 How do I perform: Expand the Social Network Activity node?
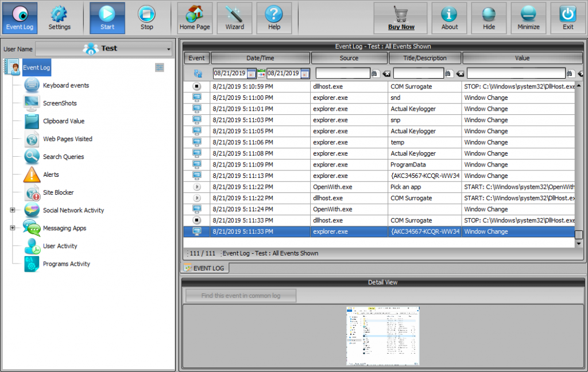click(12, 210)
